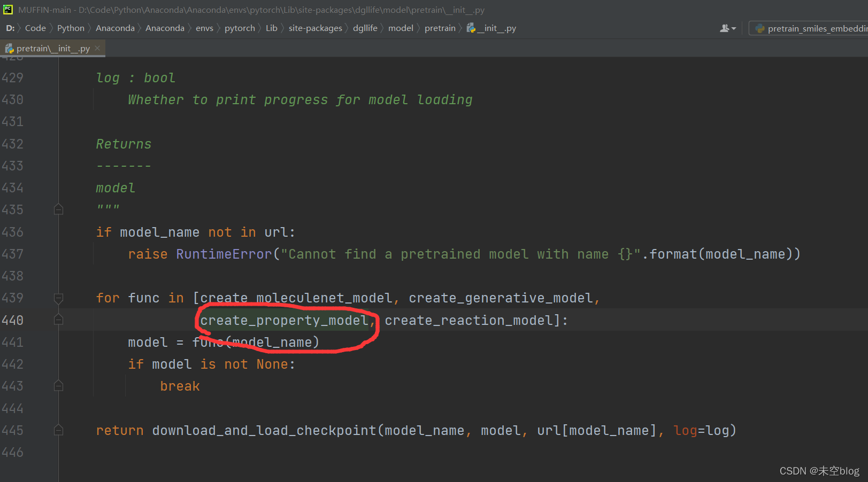Close the pretrain\__init__.py tab via its X
This screenshot has height=482, width=868.
97,48
